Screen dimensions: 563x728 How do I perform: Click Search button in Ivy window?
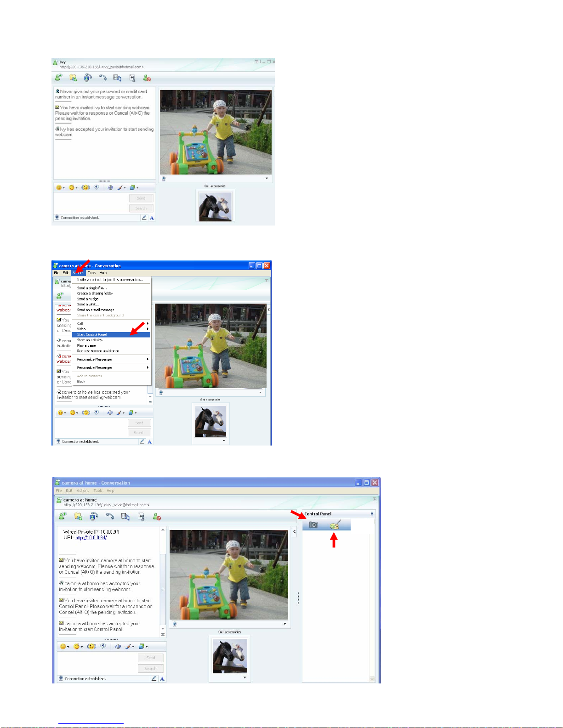(x=141, y=209)
